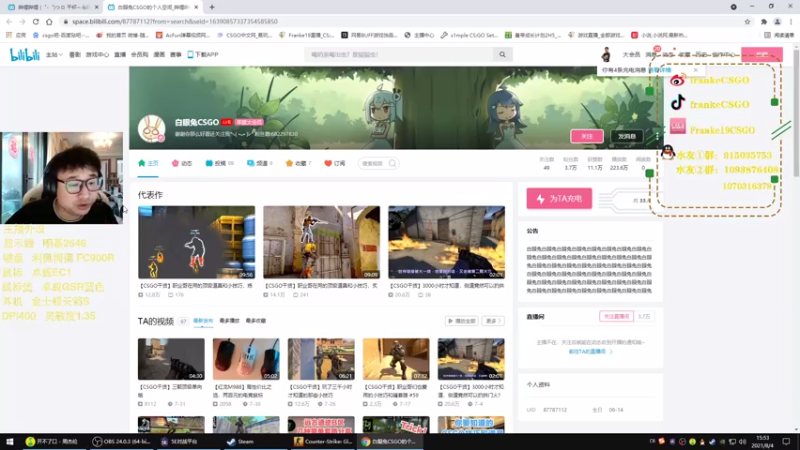This screenshot has height=450, width=800.
Task: Click the magnifier in 搜索视频 box
Action: coord(392,163)
